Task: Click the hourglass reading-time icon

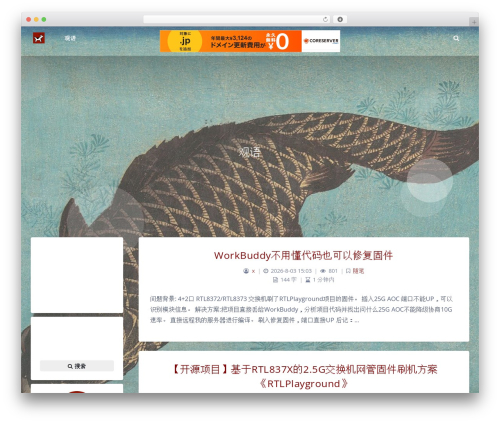Action: [308, 280]
